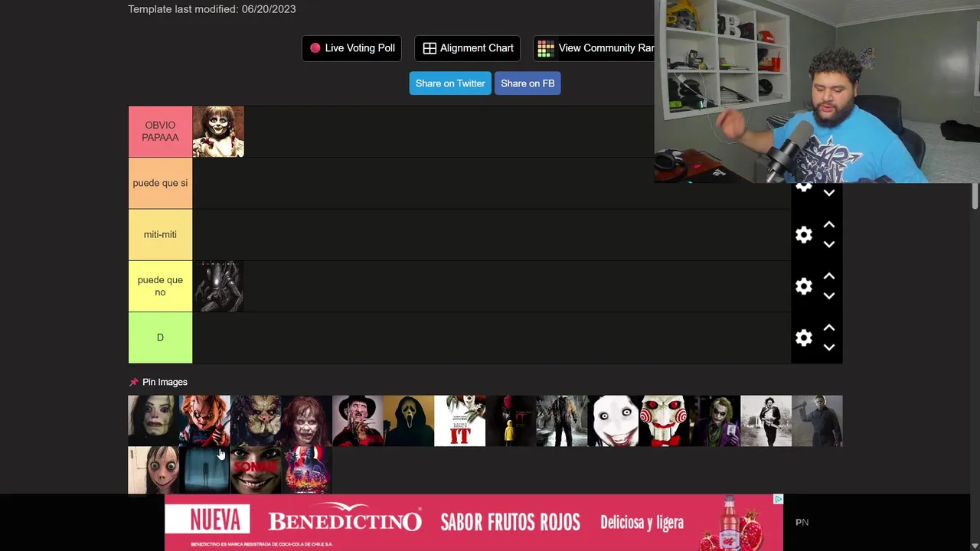Image resolution: width=980 pixels, height=551 pixels.
Task: Click the AdChoices icon on Benedictino ad
Action: [778, 499]
